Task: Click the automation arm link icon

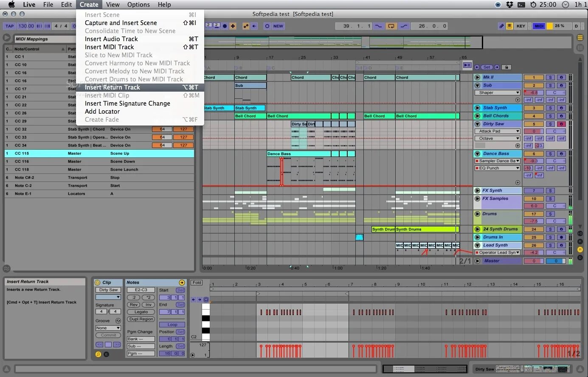Action: point(246,26)
